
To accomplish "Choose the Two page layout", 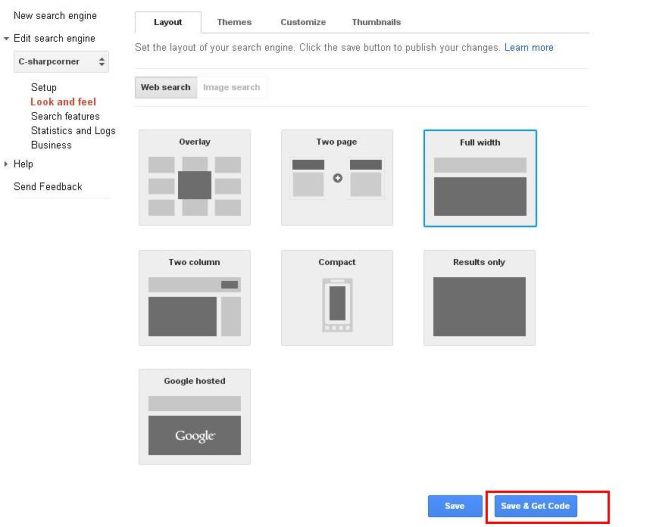I will click(x=337, y=177).
